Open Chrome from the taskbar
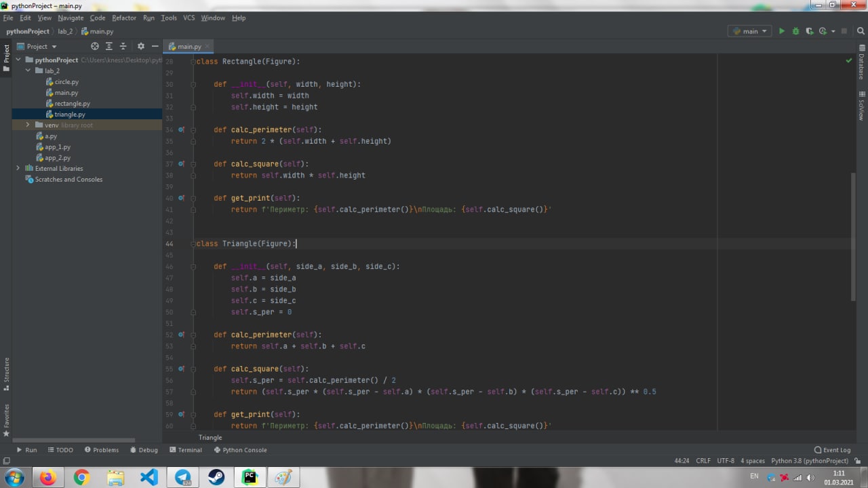Viewport: 868px width, 488px height. tap(81, 477)
